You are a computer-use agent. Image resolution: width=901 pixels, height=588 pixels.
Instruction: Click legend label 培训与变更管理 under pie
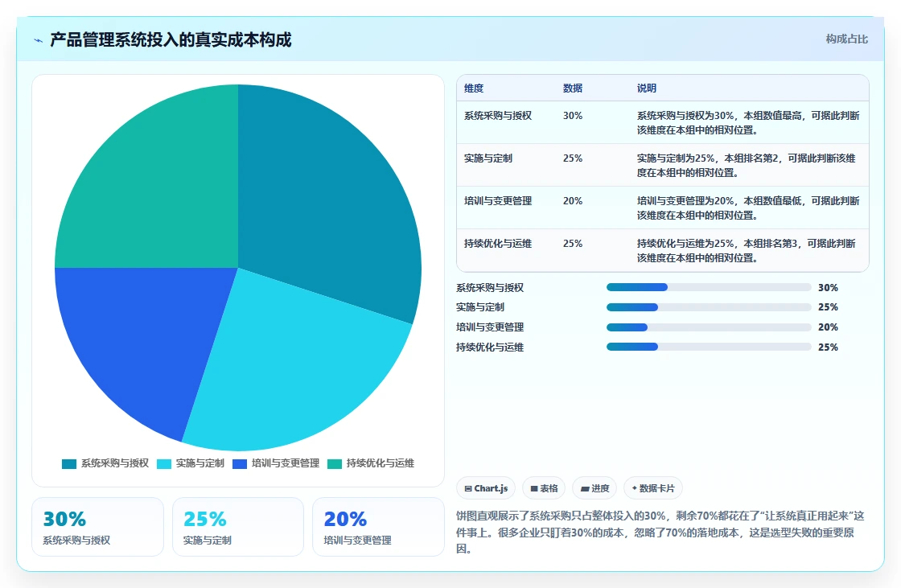(x=286, y=463)
